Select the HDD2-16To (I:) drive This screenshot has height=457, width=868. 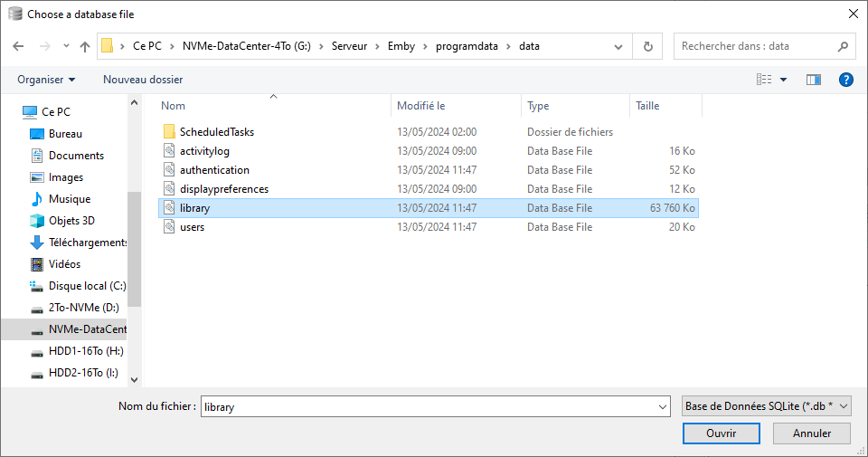pos(83,373)
